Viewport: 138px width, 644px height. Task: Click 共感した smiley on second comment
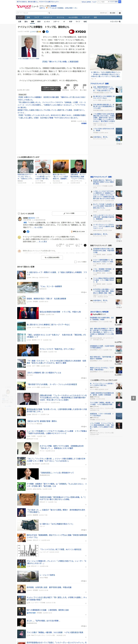(57, 245)
